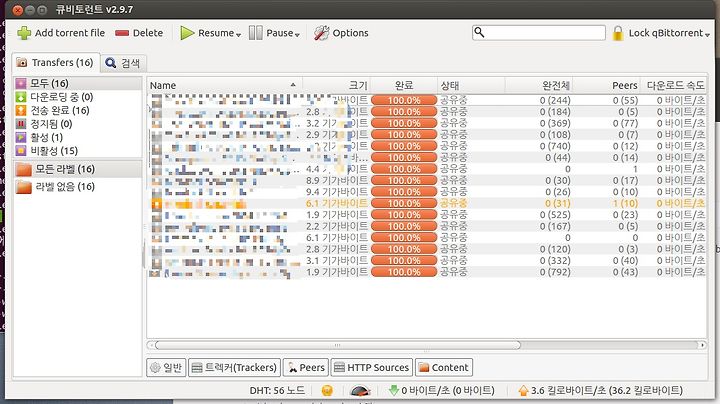Open the HTTP Sources tab

(x=371, y=367)
